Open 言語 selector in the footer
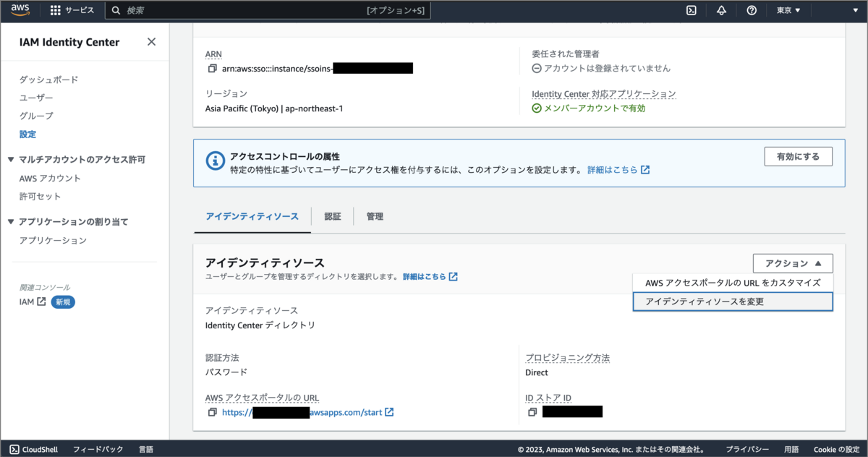Viewport: 868px width, 457px height. [146, 449]
